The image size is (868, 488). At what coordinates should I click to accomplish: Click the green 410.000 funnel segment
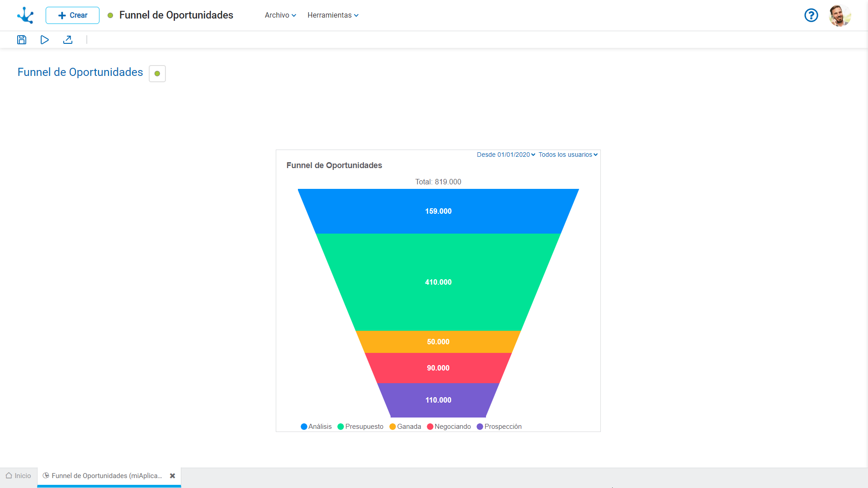(438, 282)
